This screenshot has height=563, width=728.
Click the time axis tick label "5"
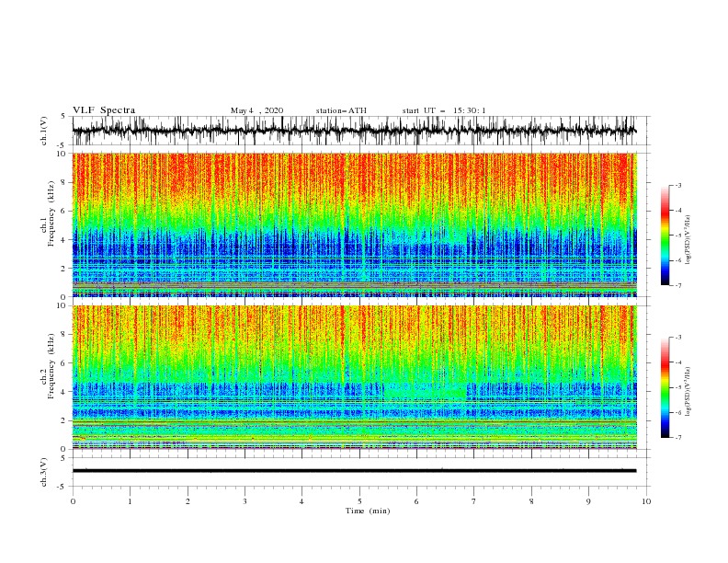359,501
